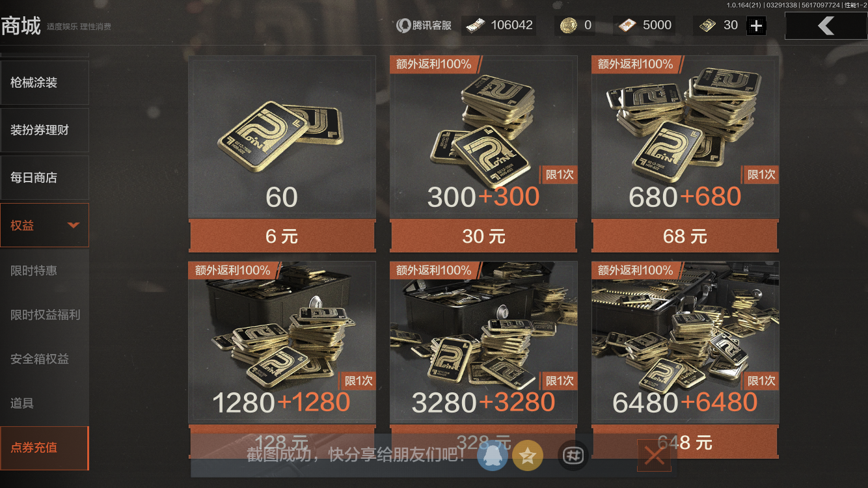Click the orange ticket icon showing 5000
The image size is (868, 488).
click(x=627, y=25)
